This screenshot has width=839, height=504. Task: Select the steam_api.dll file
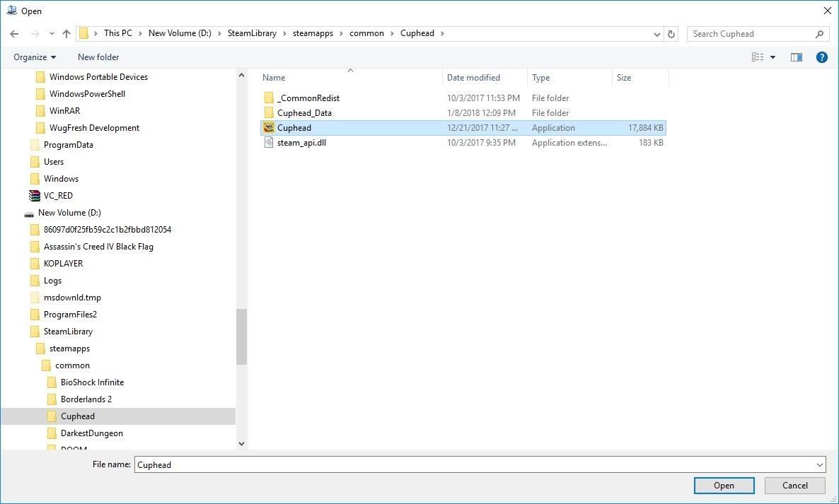302,142
